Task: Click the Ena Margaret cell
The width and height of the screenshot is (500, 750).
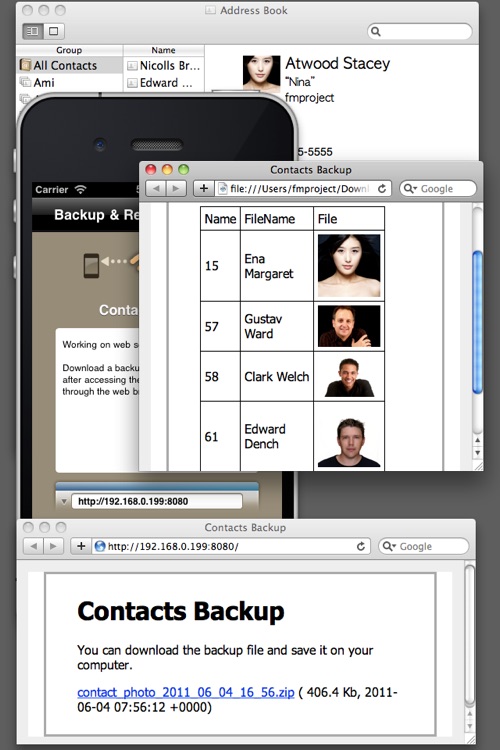Action: pos(277,266)
